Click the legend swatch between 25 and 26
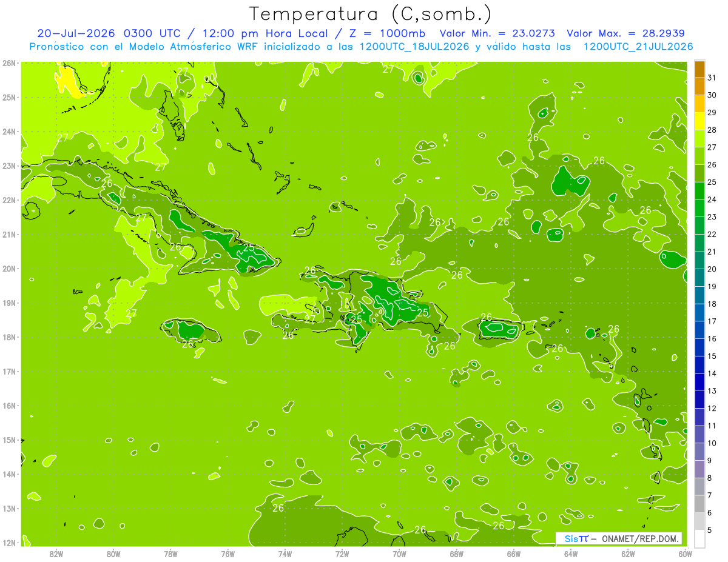The width and height of the screenshot is (728, 562). coord(699,173)
